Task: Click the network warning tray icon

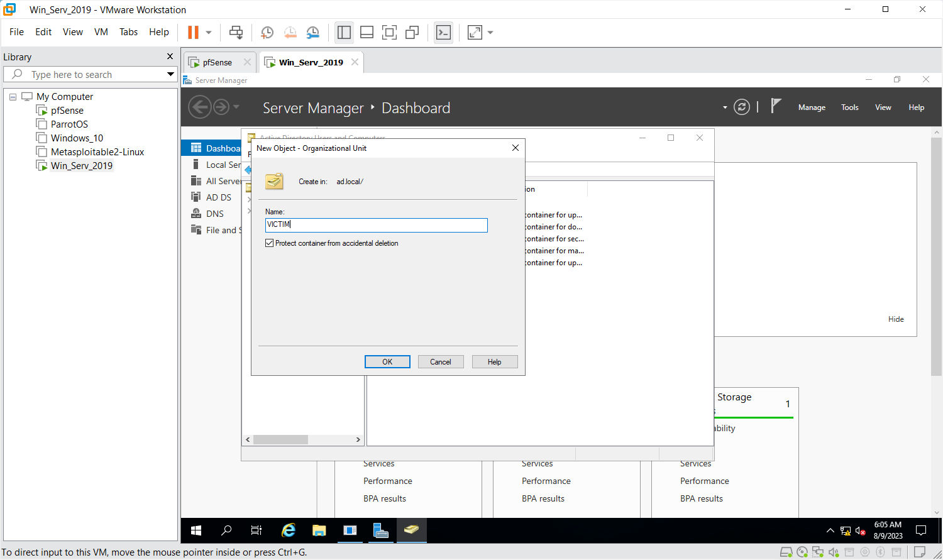Action: click(846, 531)
